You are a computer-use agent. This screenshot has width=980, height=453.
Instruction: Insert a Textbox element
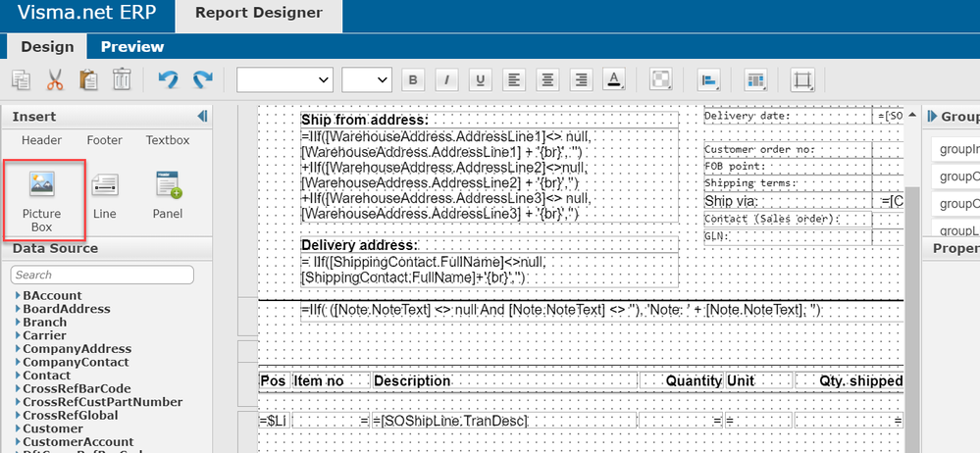168,140
